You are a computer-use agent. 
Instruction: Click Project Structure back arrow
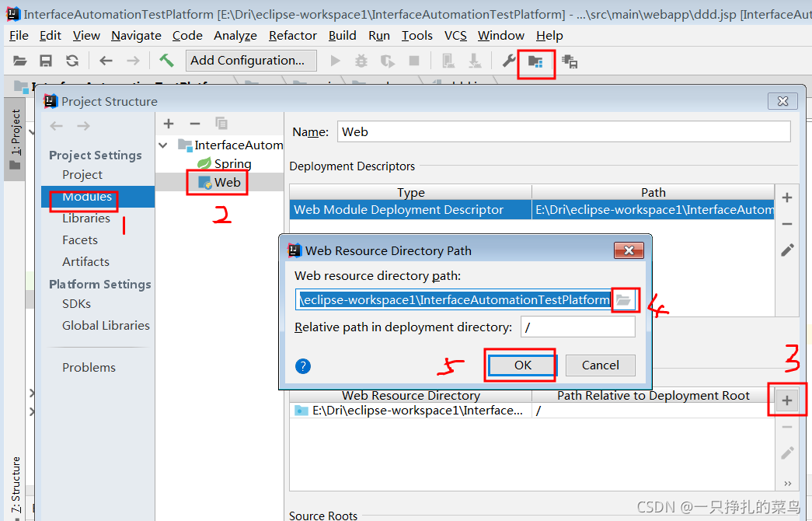57,126
